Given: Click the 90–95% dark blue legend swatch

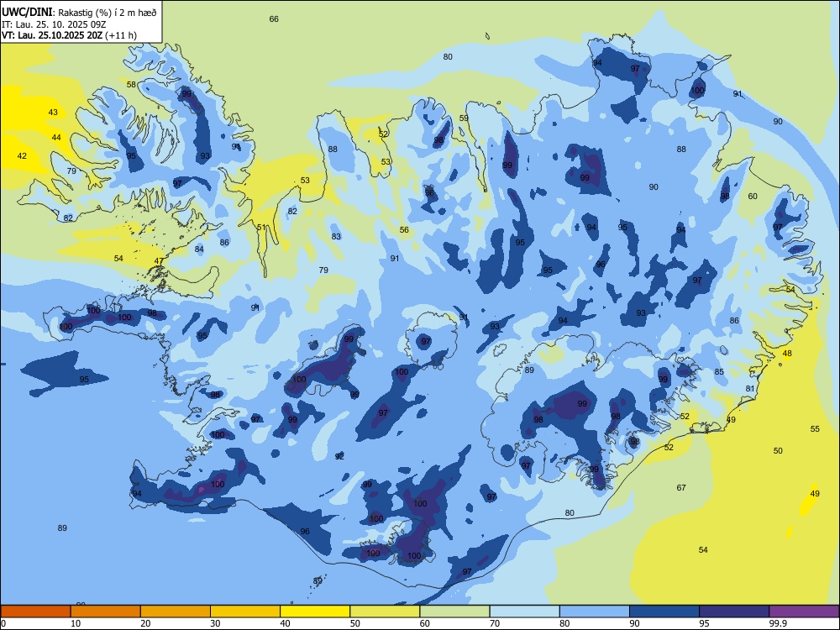Looking at the screenshot, I should 664,612.
